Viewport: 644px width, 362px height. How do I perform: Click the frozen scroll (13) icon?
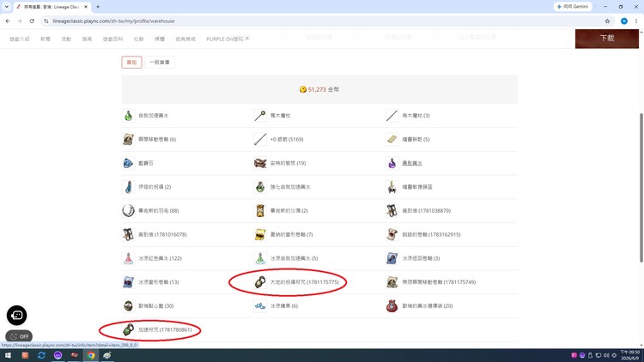pos(128,282)
